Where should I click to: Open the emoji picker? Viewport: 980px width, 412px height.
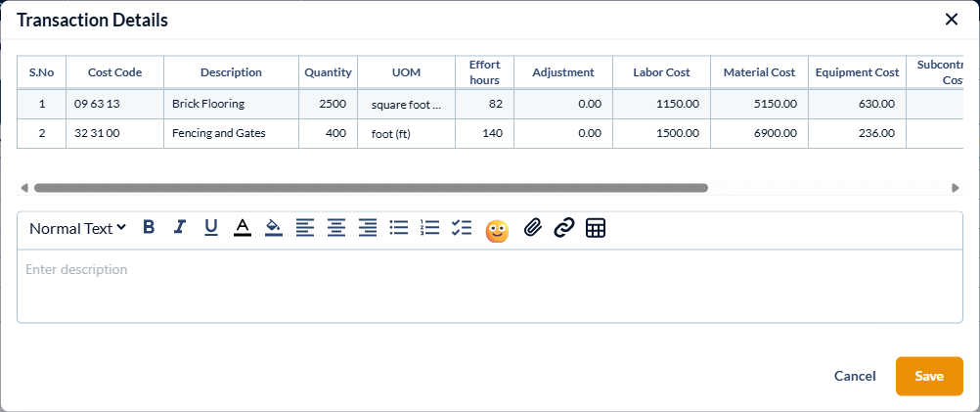(x=497, y=230)
